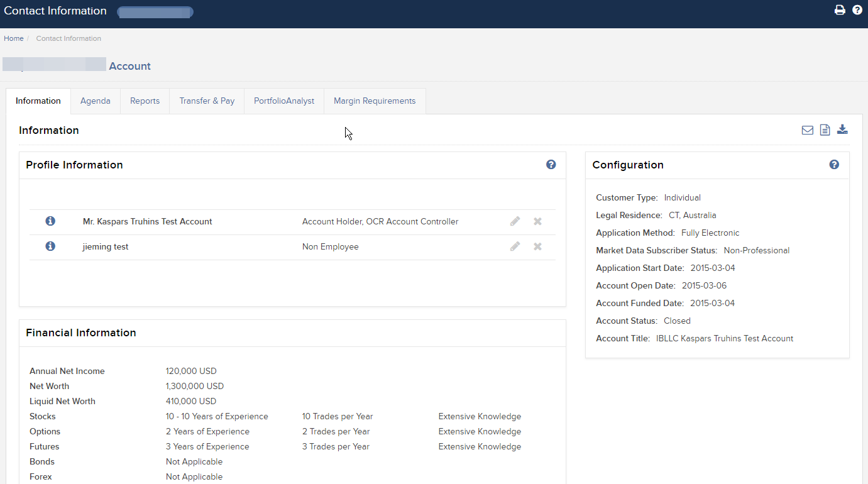Open help icon in top header bar
The image size is (868, 484).
click(x=857, y=10)
